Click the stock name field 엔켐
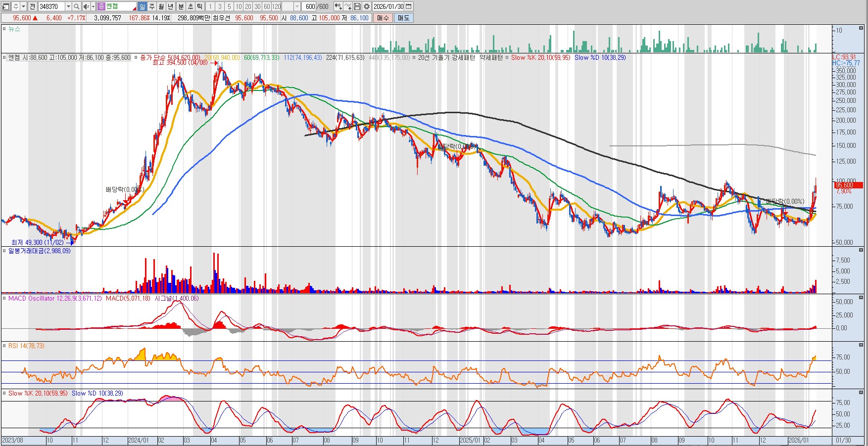This screenshot has height=446, width=868. pyautogui.click(x=120, y=6)
